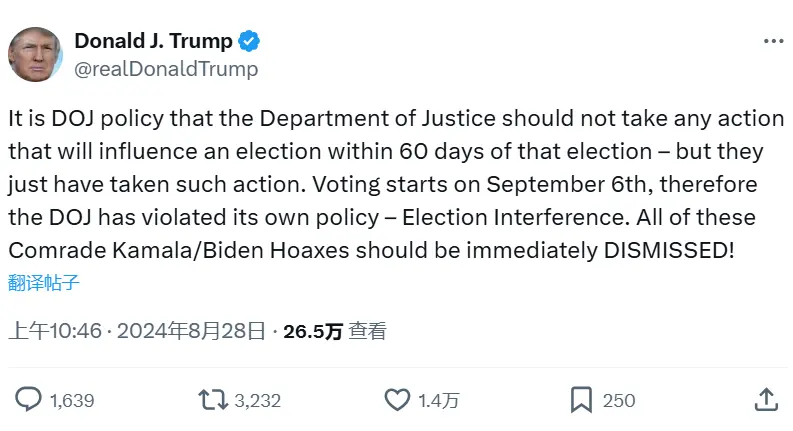Click the 3,232 reposts count
Viewport: 793px width, 431px height.
257,400
